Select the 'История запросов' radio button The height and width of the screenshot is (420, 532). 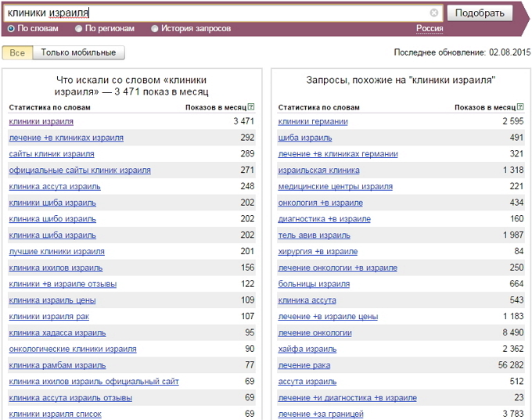(x=154, y=29)
